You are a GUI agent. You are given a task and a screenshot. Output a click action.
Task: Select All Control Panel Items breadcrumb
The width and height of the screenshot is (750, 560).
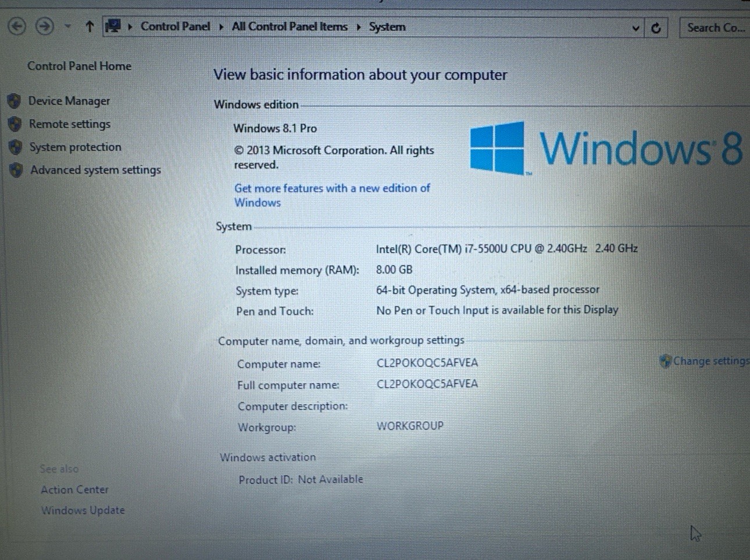pos(290,27)
